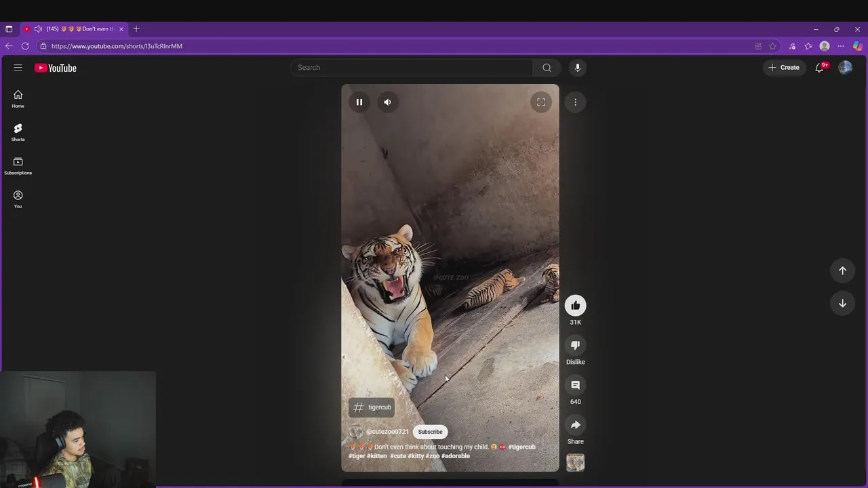Pause the playing Short
The height and width of the screenshot is (488, 868).
click(359, 102)
